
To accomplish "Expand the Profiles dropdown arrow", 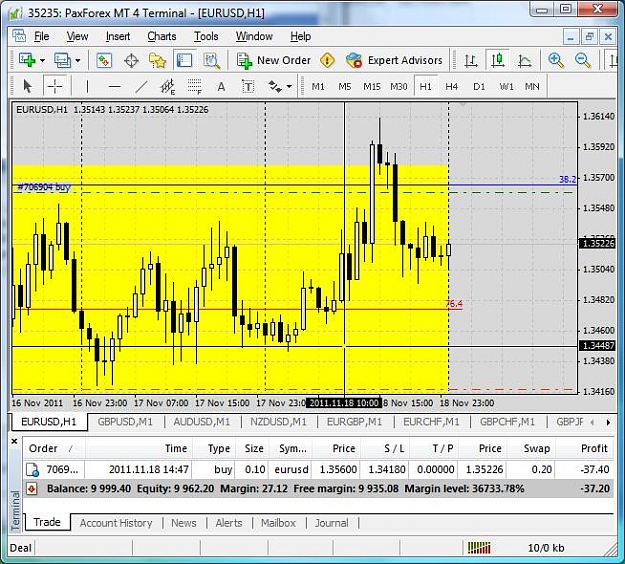I will tap(78, 61).
